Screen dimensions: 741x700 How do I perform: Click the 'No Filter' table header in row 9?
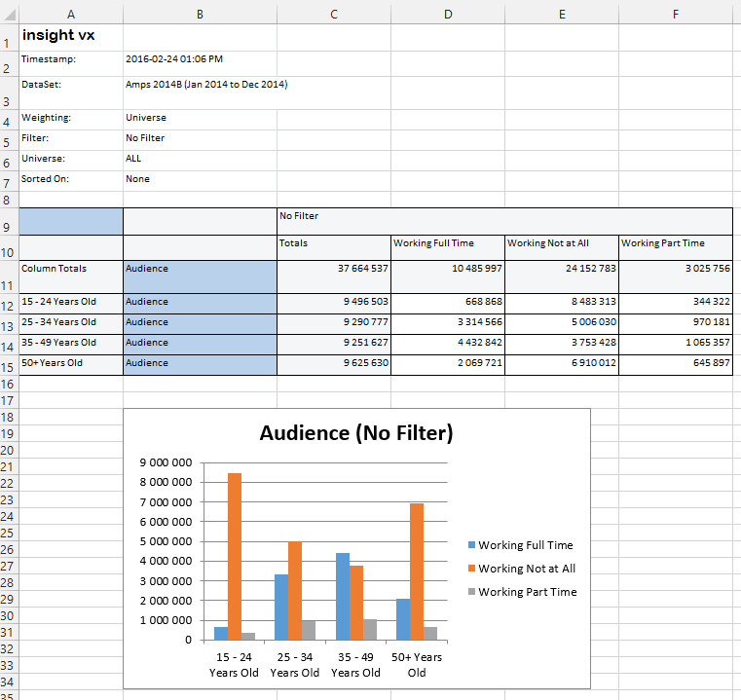coord(504,221)
